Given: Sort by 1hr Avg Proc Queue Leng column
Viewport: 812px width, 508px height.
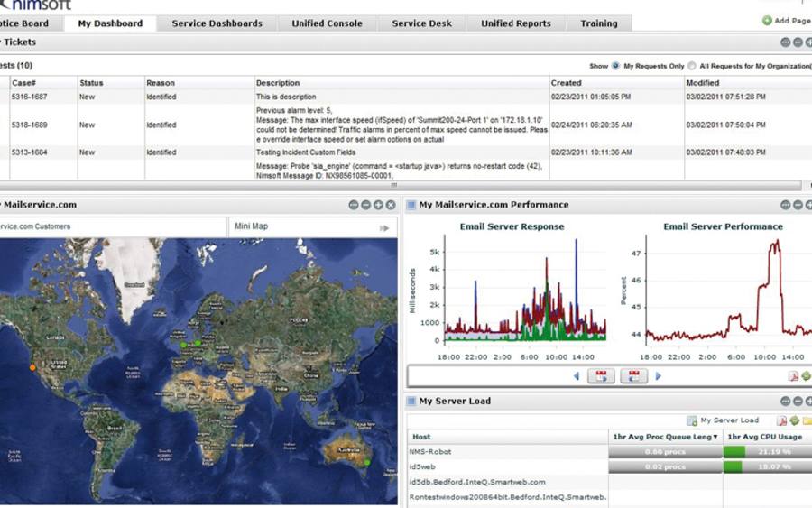Looking at the screenshot, I should 666,437.
